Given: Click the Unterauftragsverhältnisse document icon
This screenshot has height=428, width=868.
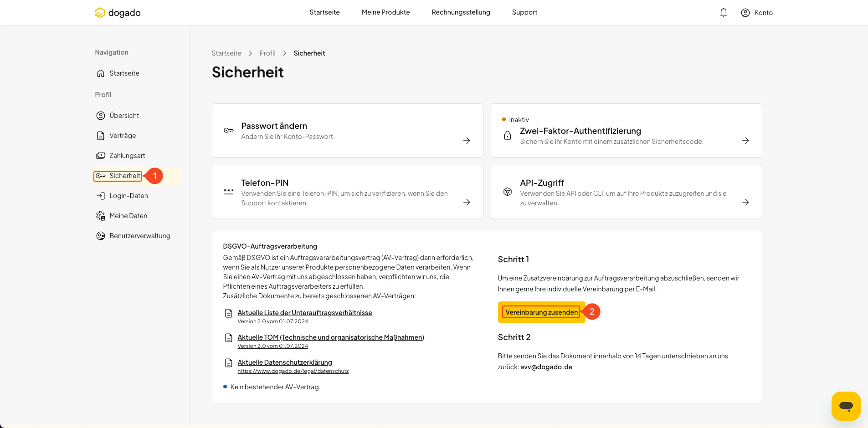Looking at the screenshot, I should (229, 313).
